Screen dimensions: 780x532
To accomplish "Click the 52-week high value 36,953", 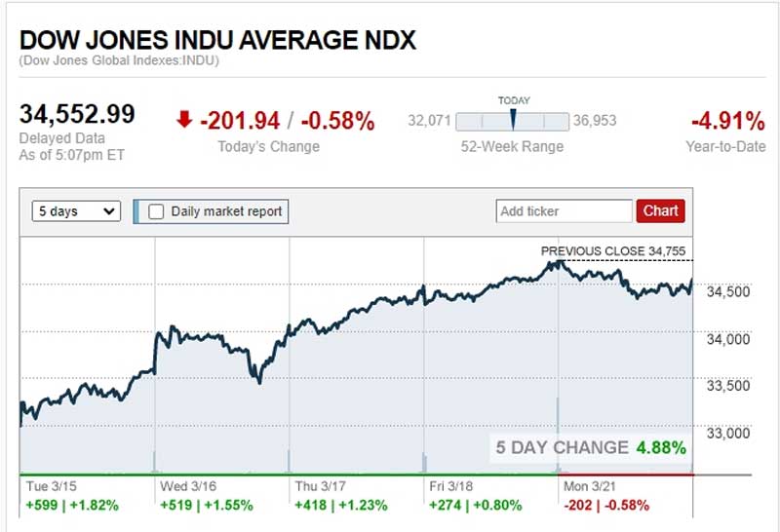I will point(595,121).
